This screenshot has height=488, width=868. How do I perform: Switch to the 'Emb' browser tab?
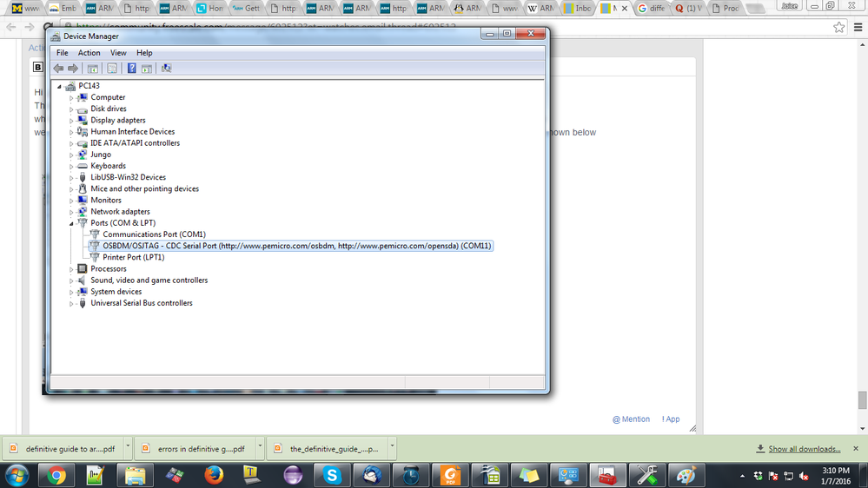pyautogui.click(x=63, y=9)
